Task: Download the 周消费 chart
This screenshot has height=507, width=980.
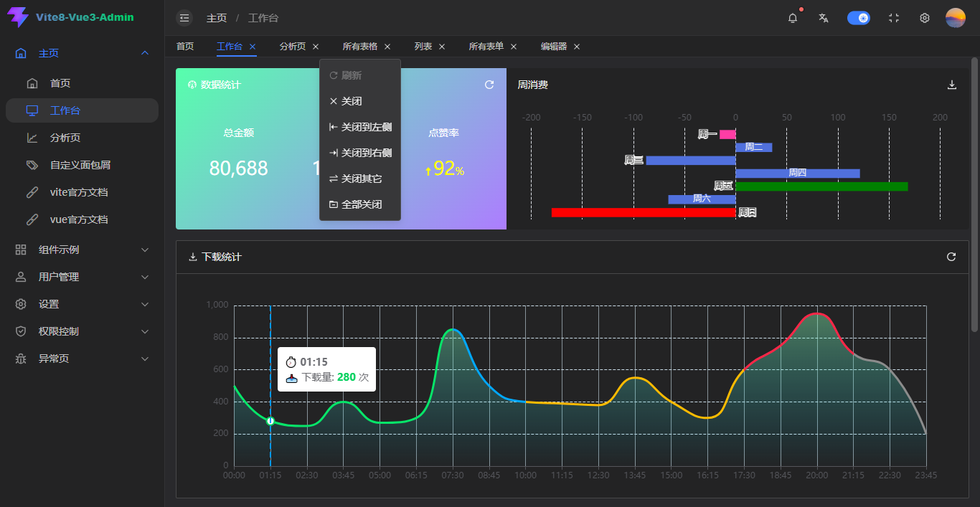Action: click(952, 85)
